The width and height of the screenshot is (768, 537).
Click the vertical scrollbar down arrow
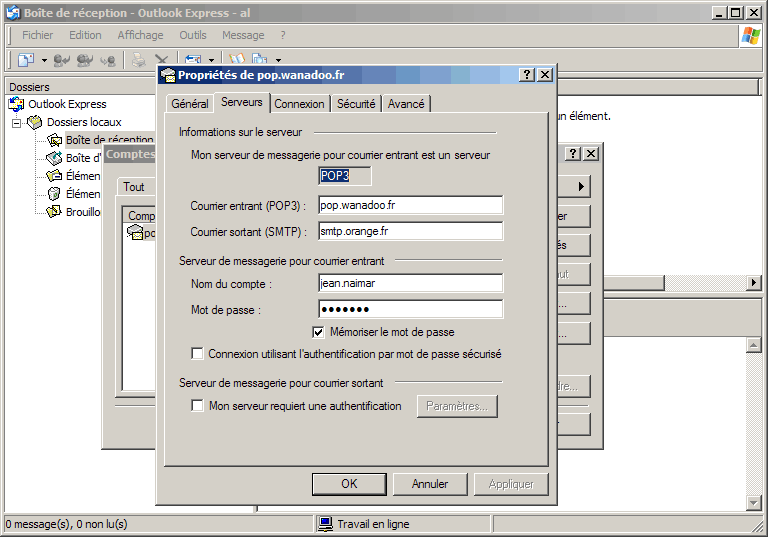pos(755,502)
